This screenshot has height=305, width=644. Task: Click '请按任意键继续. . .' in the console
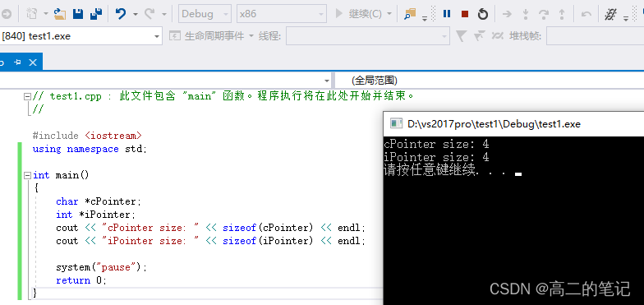(445, 169)
